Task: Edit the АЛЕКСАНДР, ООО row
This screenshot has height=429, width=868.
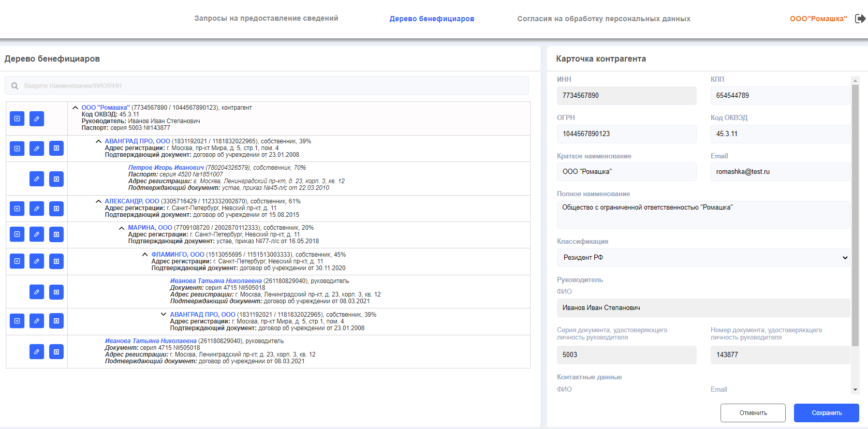Action: coord(37,209)
